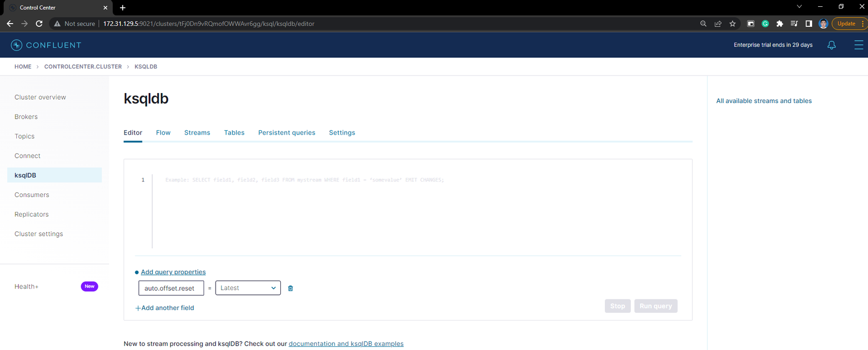Click the Enterprise trial ends in 29 days text
The image size is (868, 350).
773,45
